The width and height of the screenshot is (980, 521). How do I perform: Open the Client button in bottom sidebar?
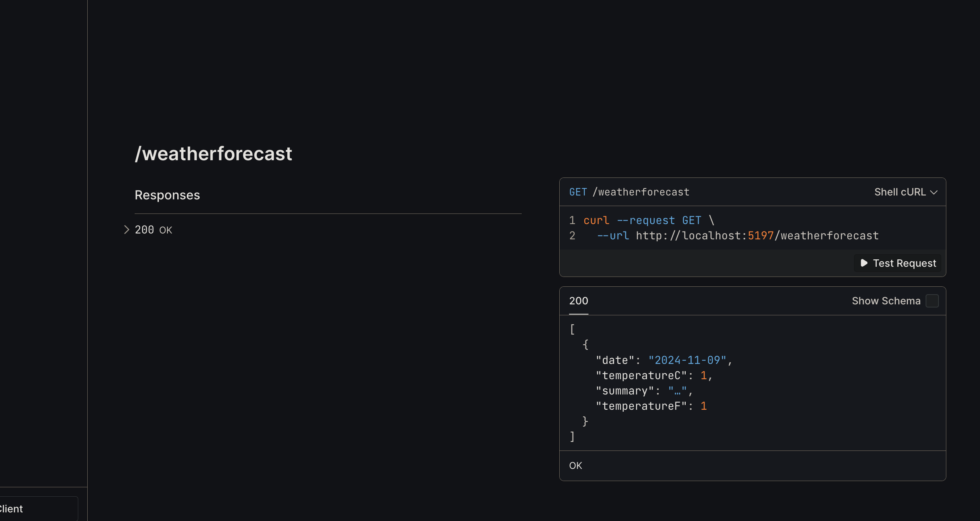click(38, 508)
